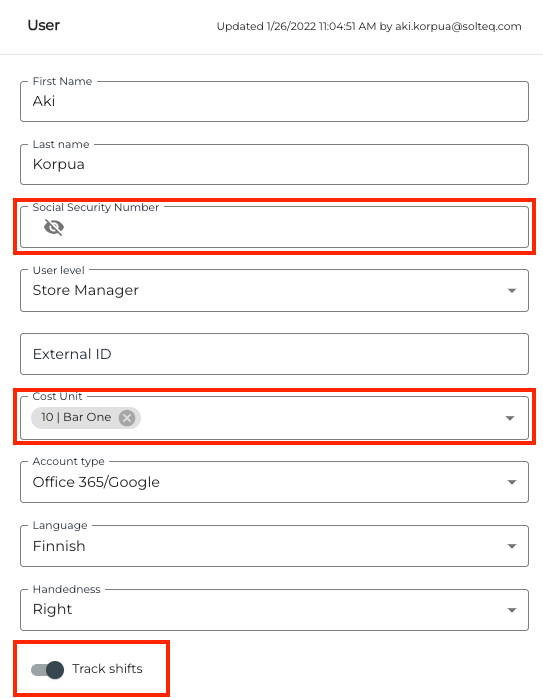Click the empty Social Security Number input area

tap(294, 227)
